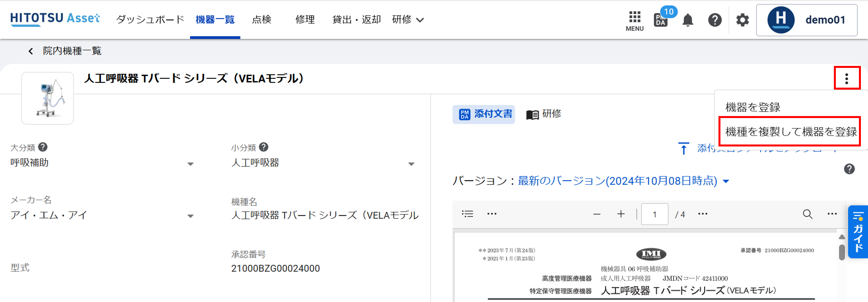868x302 pixels.
Task: Open ellipsis after page count
Action: click(x=702, y=214)
